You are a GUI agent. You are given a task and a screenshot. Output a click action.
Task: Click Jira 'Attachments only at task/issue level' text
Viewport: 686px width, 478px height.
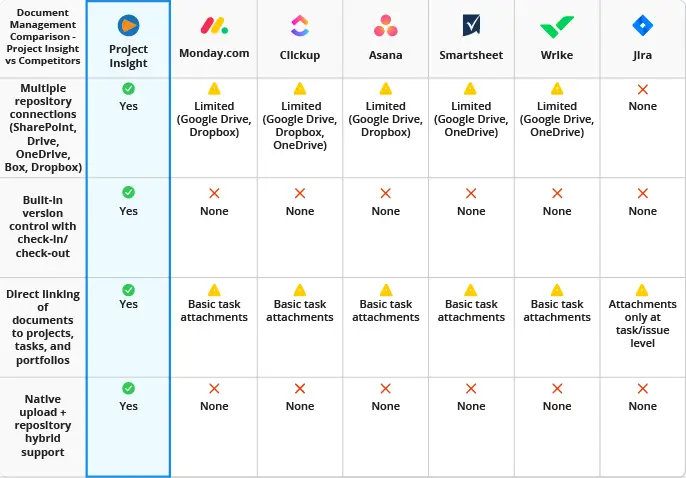coord(643,324)
